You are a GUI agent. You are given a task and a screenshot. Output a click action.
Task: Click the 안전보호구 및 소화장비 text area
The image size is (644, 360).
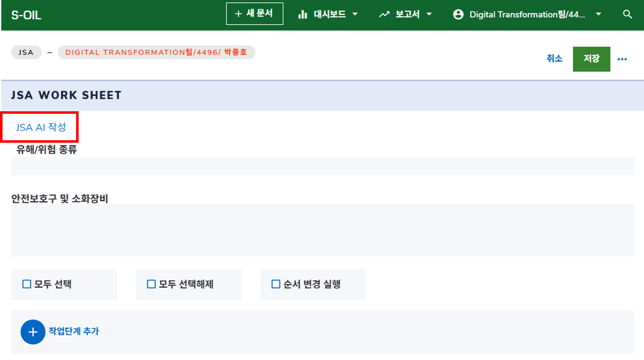tap(322, 230)
